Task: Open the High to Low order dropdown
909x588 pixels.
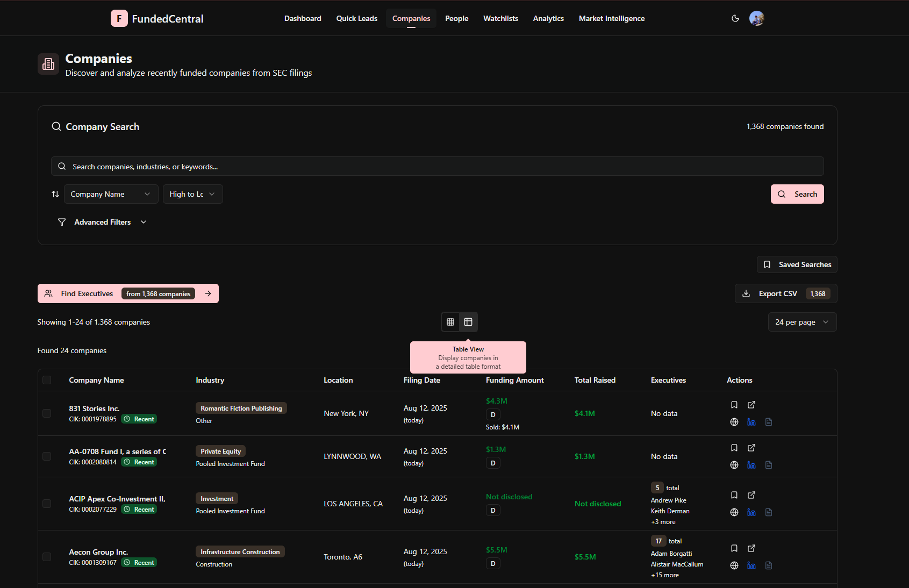Action: (x=193, y=194)
